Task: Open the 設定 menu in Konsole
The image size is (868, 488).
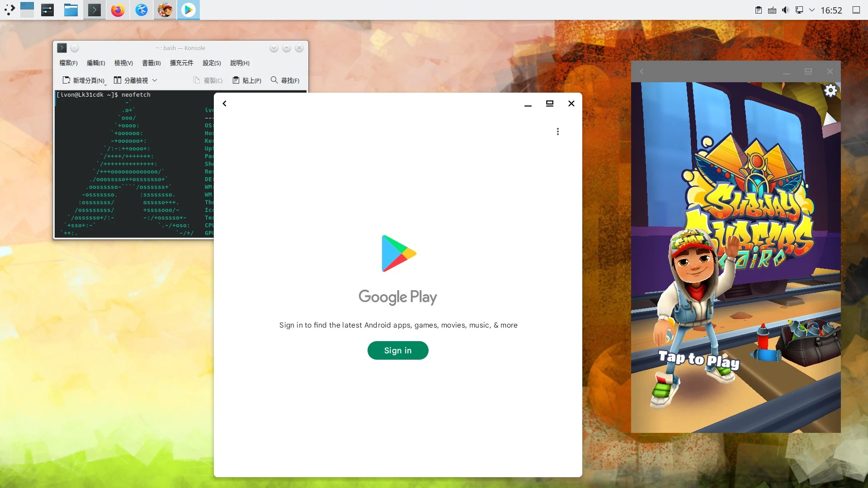Action: point(211,63)
